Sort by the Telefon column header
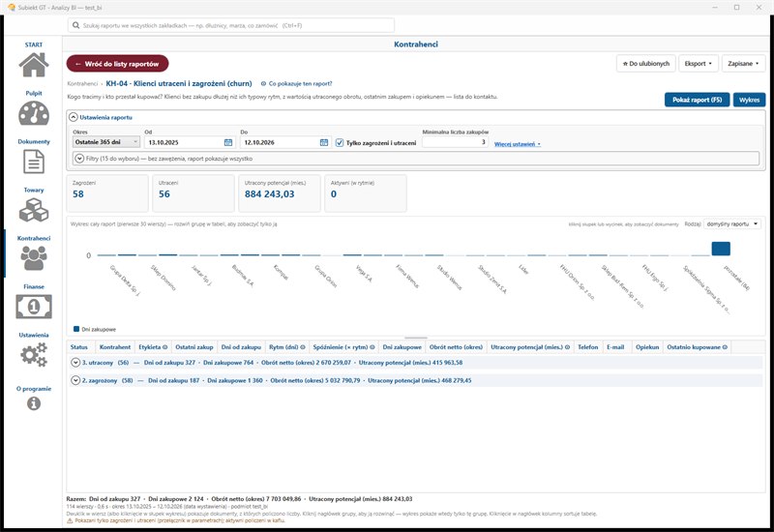The height and width of the screenshot is (532, 774). [588, 347]
